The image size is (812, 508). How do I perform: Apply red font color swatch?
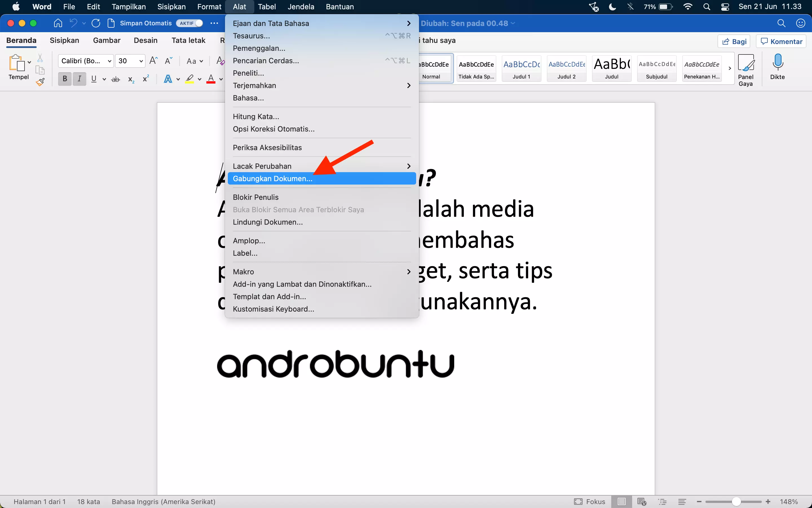tap(211, 79)
